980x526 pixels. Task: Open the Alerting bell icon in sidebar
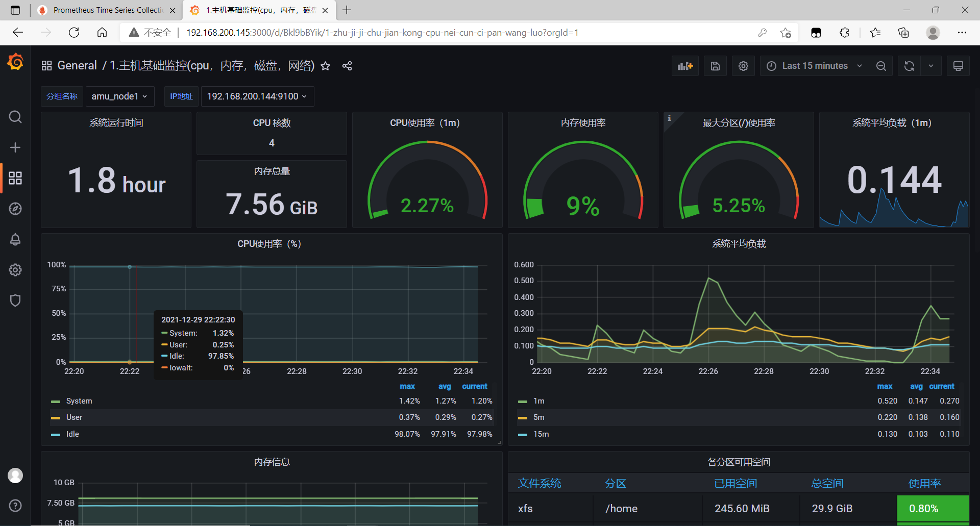point(15,239)
